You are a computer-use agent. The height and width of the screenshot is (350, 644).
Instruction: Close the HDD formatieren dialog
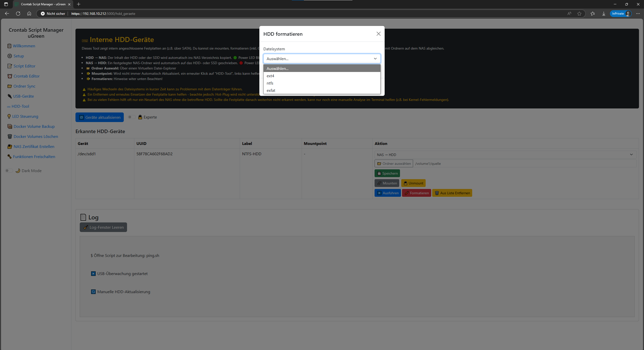pos(378,34)
